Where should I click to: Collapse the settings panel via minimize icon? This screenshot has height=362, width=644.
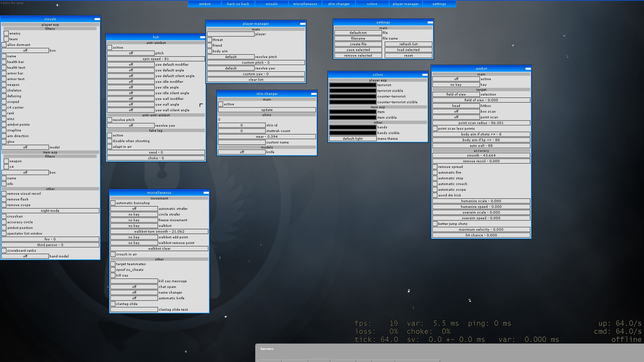pos(430,22)
